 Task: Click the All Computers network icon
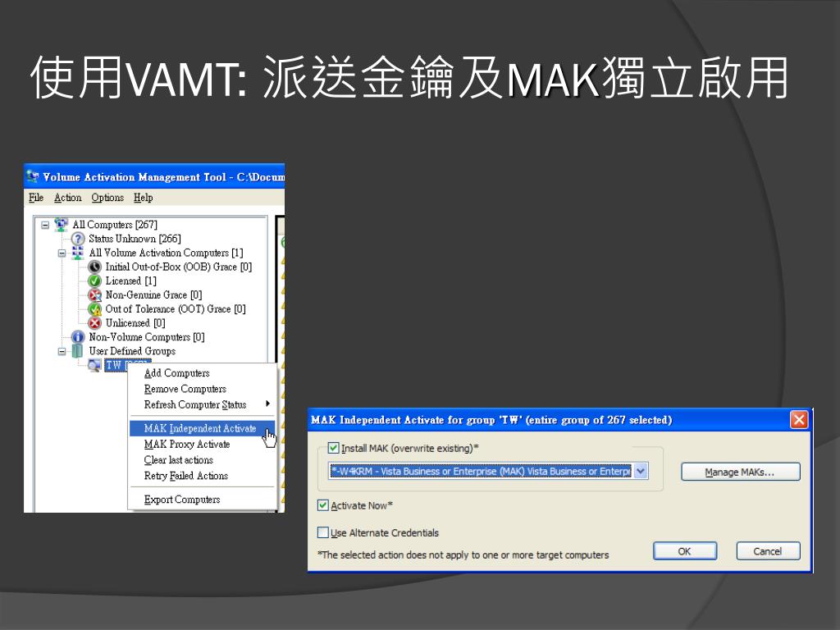[61, 225]
